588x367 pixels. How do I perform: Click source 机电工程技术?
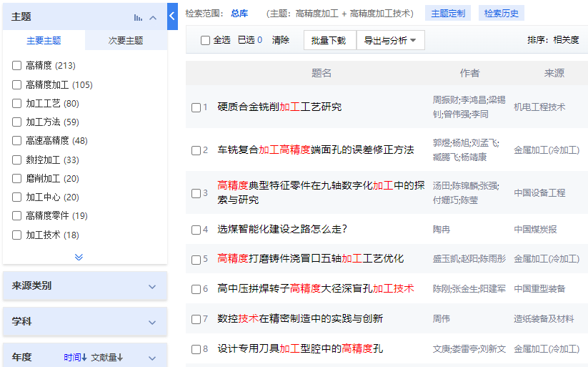point(539,107)
